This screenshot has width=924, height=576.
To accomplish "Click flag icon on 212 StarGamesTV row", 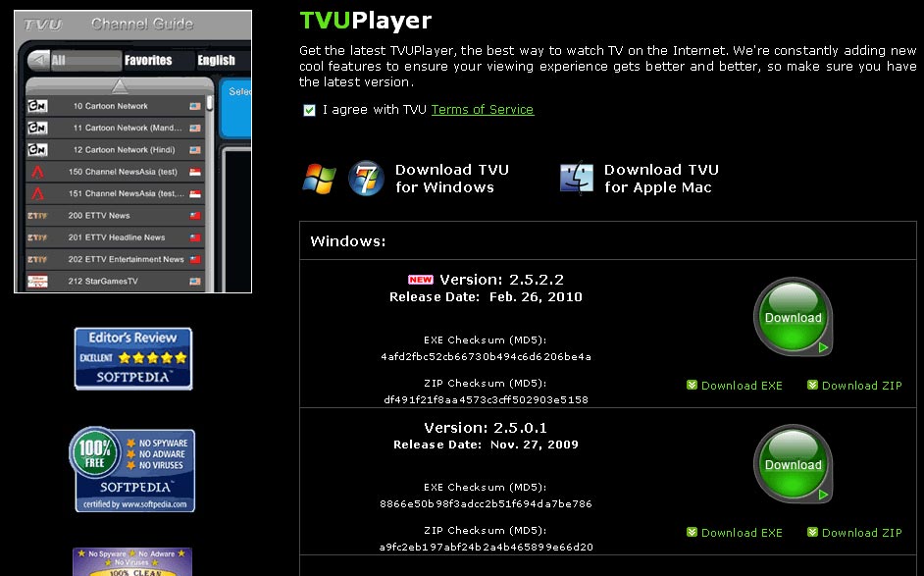I will 195,282.
